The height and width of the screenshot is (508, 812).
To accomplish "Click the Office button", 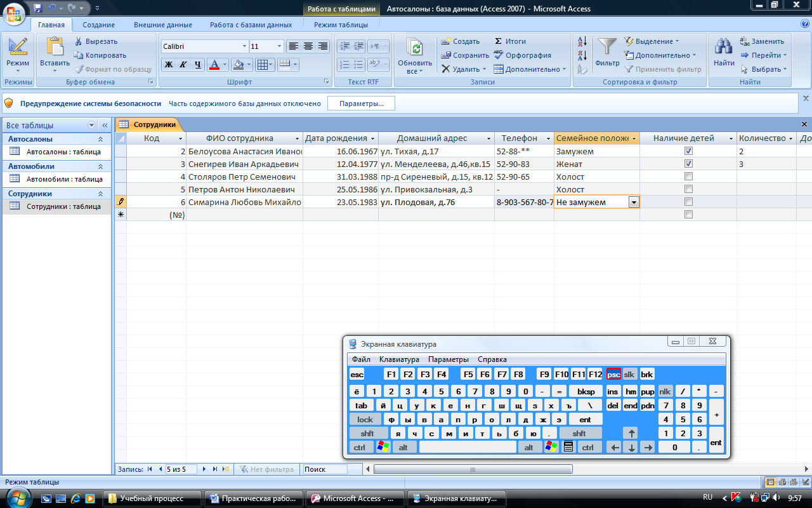I will click(x=14, y=13).
